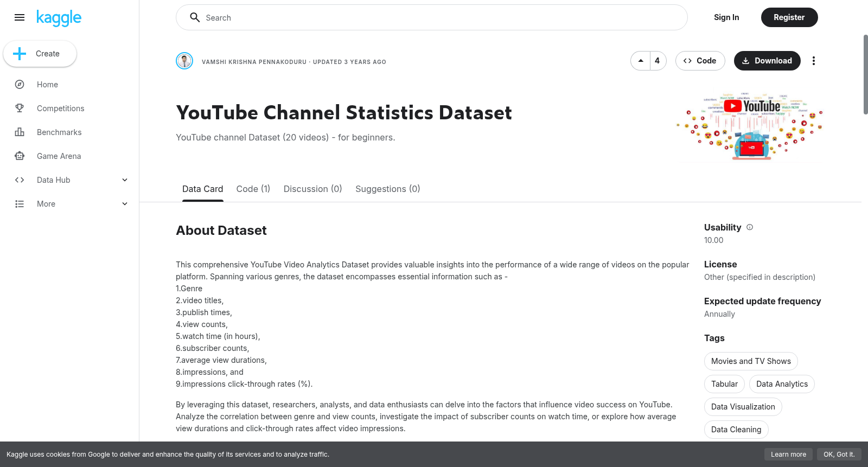Open the Create dropdown button
Image resolution: width=868 pixels, height=467 pixels.
coord(40,54)
